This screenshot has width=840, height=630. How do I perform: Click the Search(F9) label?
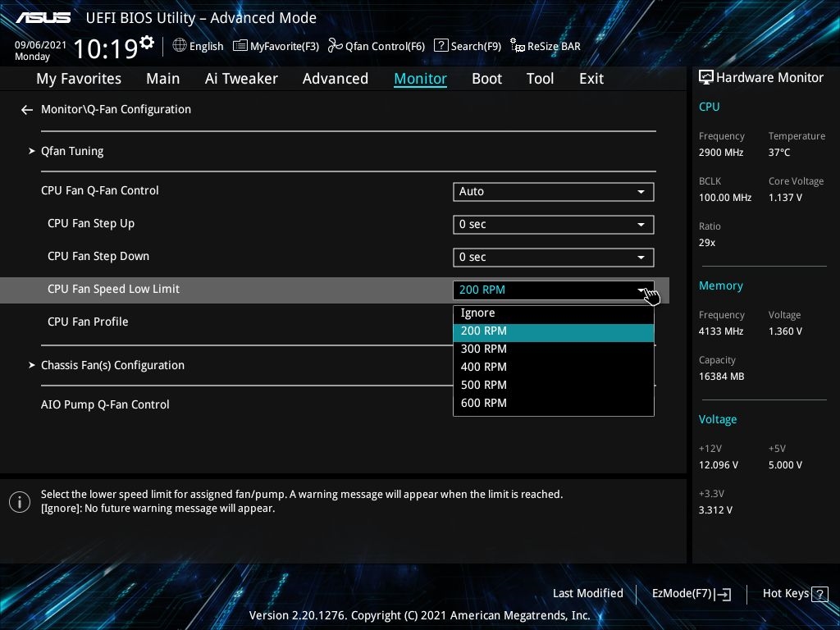(476, 46)
